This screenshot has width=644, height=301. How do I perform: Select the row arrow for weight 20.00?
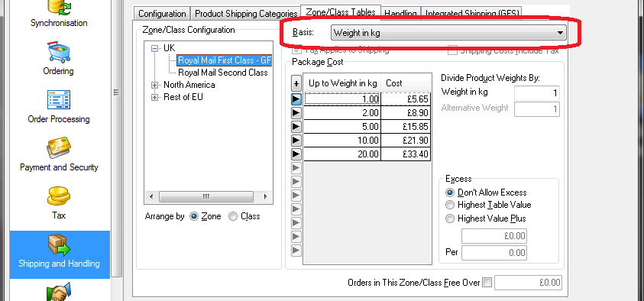click(296, 154)
